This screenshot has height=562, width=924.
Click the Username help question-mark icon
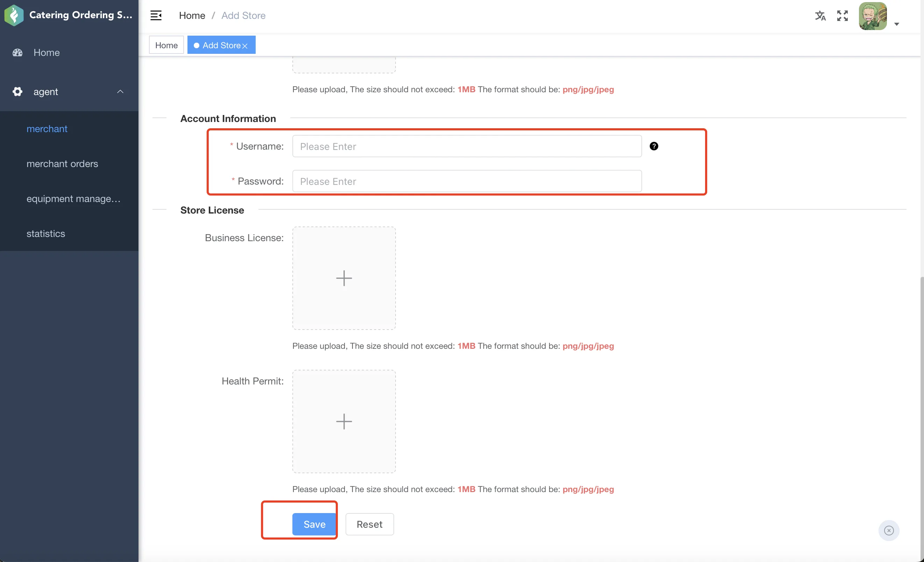pos(654,146)
